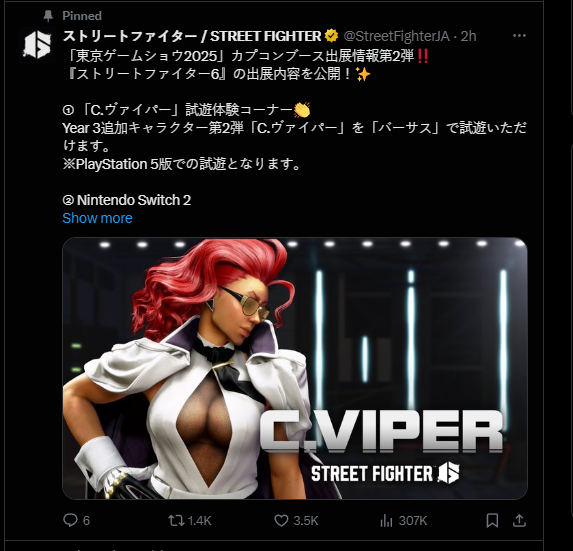Repost the tweet via the arrows icon

[176, 520]
